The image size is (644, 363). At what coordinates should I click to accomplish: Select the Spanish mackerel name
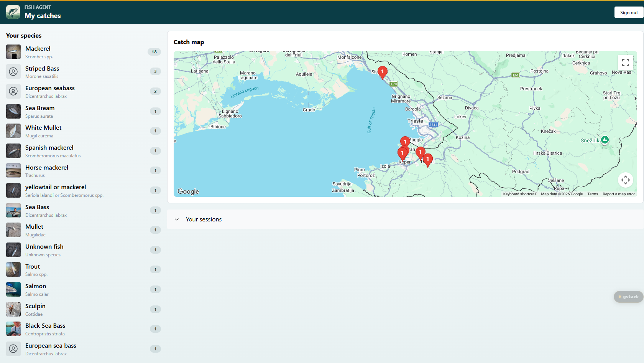49,148
